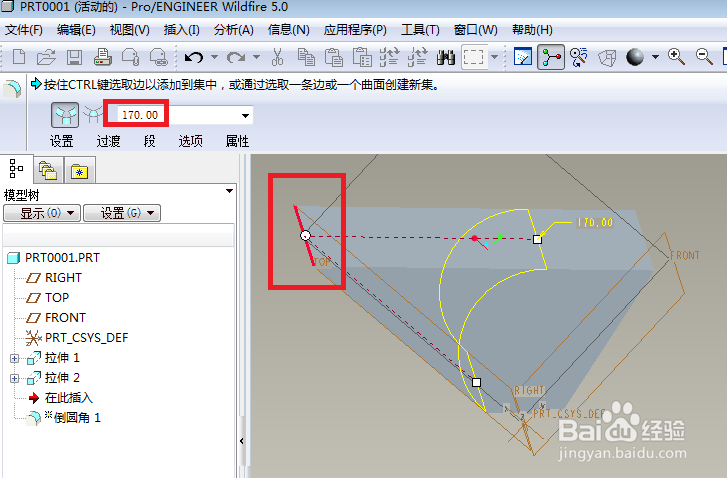Click the orient mode icon
The image size is (727, 478).
point(578,57)
